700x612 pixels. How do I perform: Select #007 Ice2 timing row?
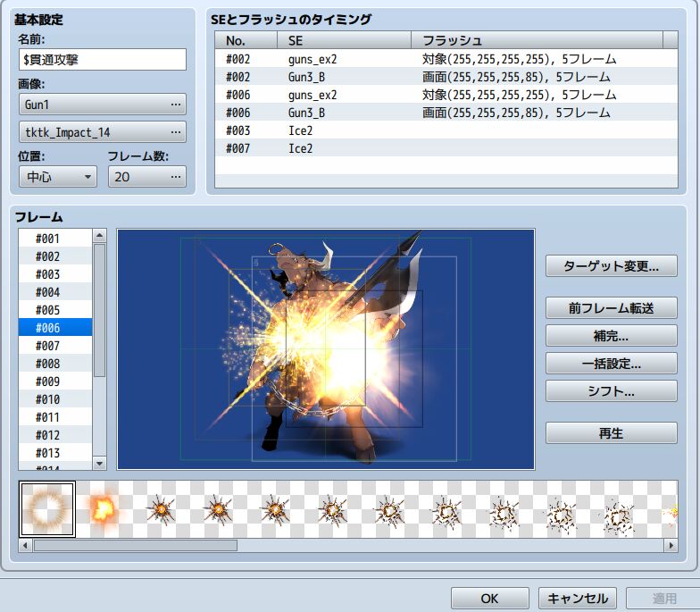446,148
